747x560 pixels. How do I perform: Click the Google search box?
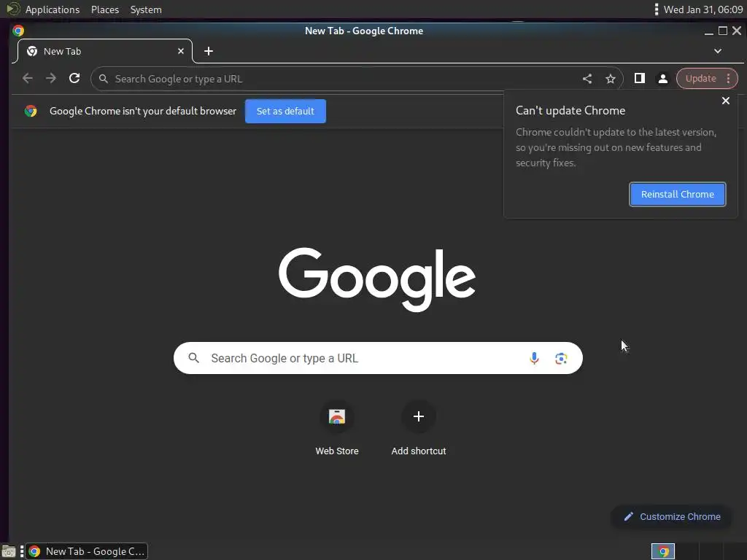(x=378, y=358)
